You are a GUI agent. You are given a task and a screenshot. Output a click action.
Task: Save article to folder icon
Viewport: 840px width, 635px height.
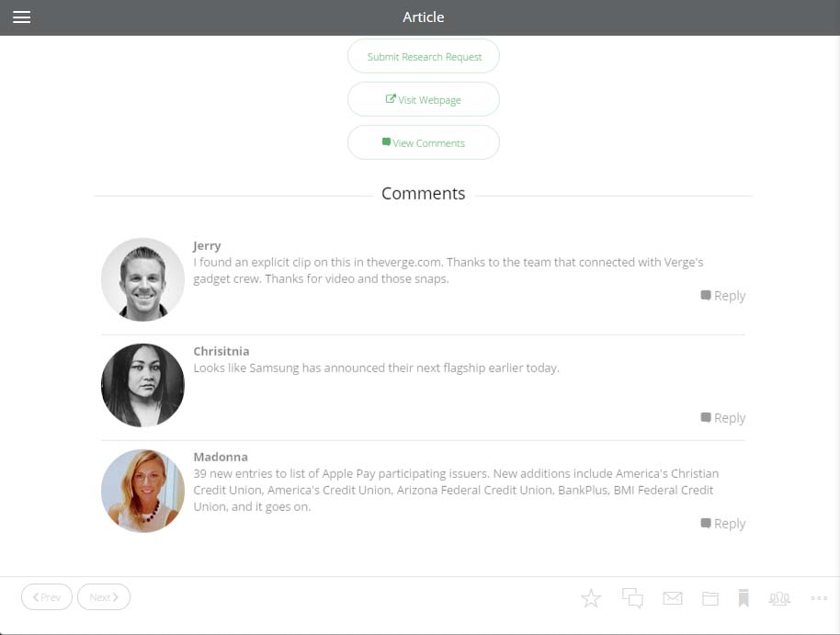click(x=710, y=598)
